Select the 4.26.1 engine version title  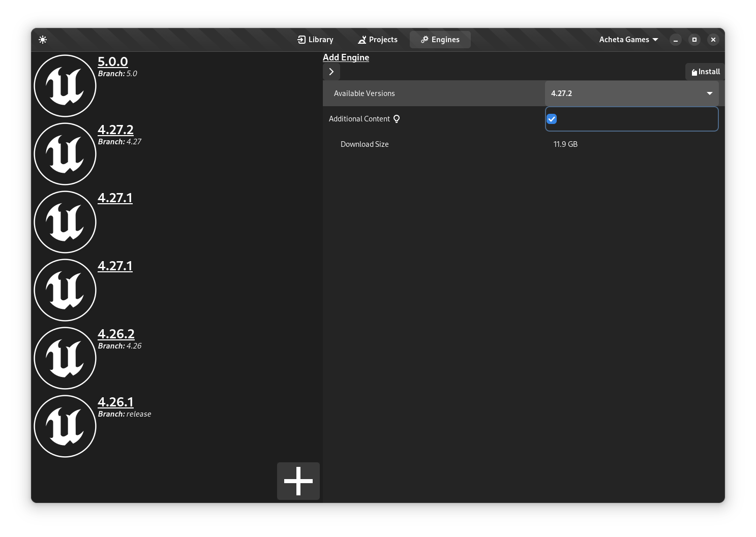[115, 402]
